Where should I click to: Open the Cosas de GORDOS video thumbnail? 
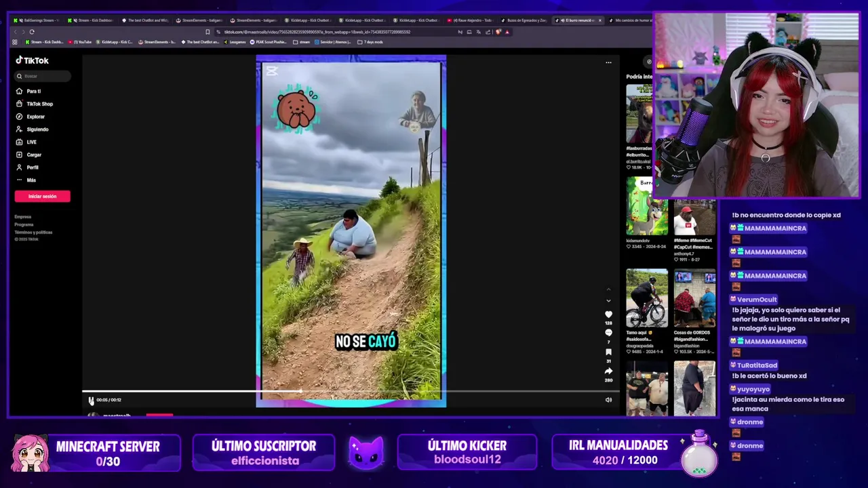tap(694, 298)
